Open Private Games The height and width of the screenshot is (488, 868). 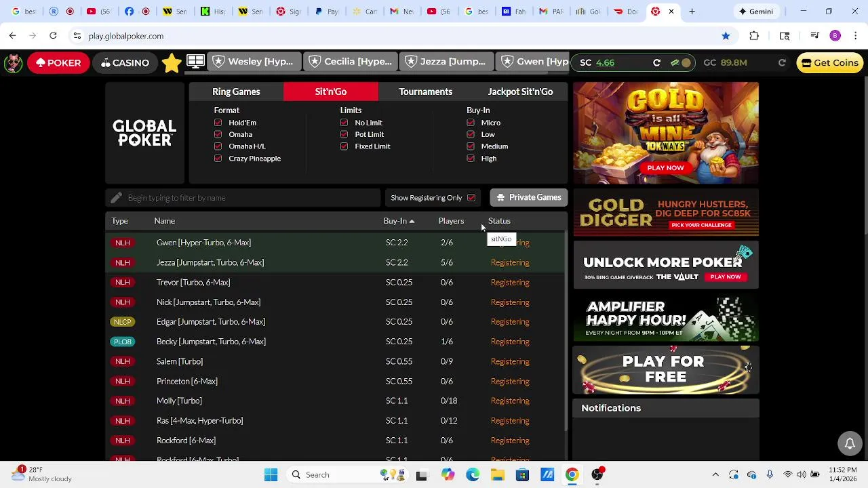[x=529, y=197]
